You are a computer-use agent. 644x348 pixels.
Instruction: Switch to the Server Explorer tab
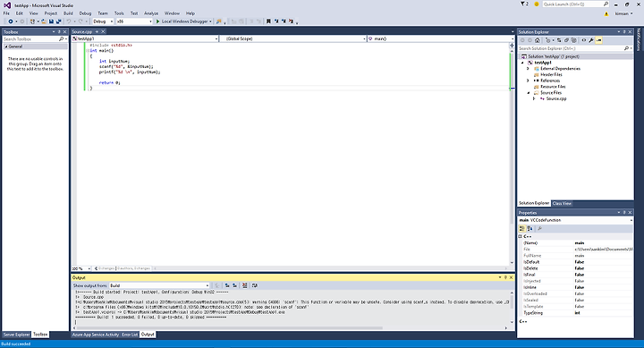[16, 335]
